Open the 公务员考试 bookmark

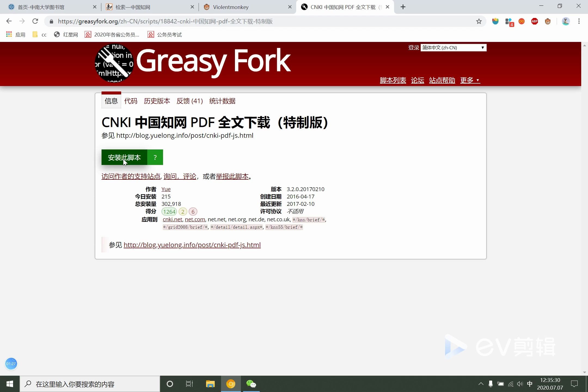165,35
